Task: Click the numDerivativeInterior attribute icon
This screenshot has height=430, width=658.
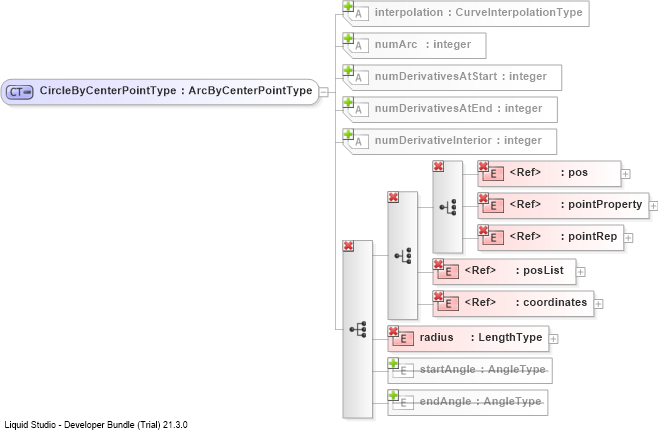Action: [358, 142]
